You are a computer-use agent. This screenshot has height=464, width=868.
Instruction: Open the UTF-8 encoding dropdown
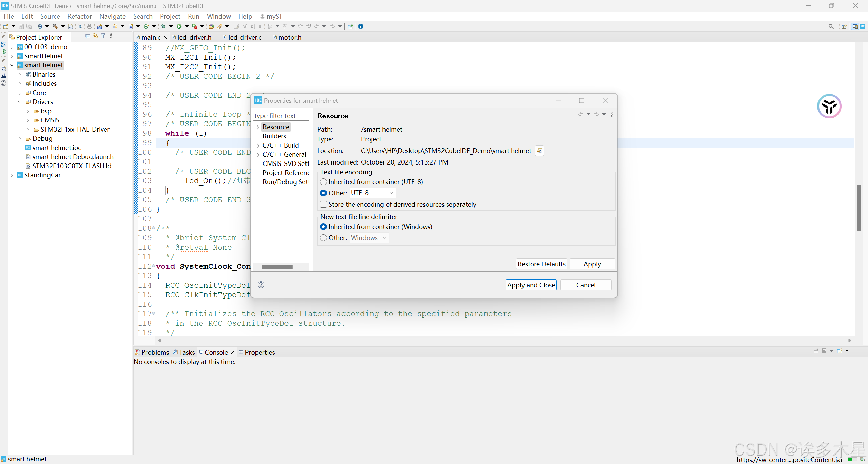391,193
